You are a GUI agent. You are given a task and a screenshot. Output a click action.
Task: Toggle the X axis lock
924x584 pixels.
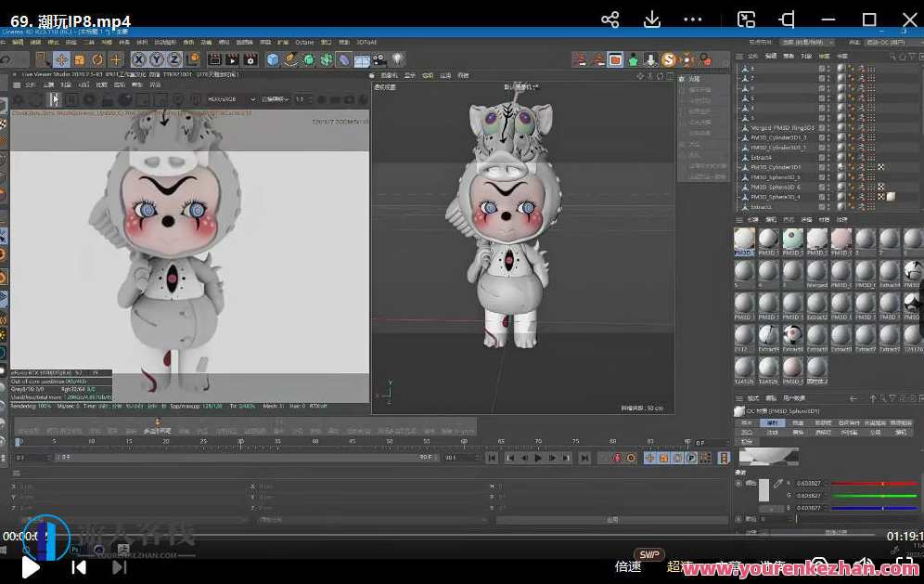[x=137, y=59]
